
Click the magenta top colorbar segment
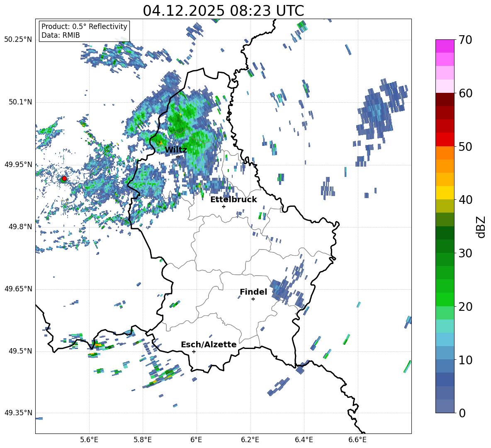coord(445,46)
